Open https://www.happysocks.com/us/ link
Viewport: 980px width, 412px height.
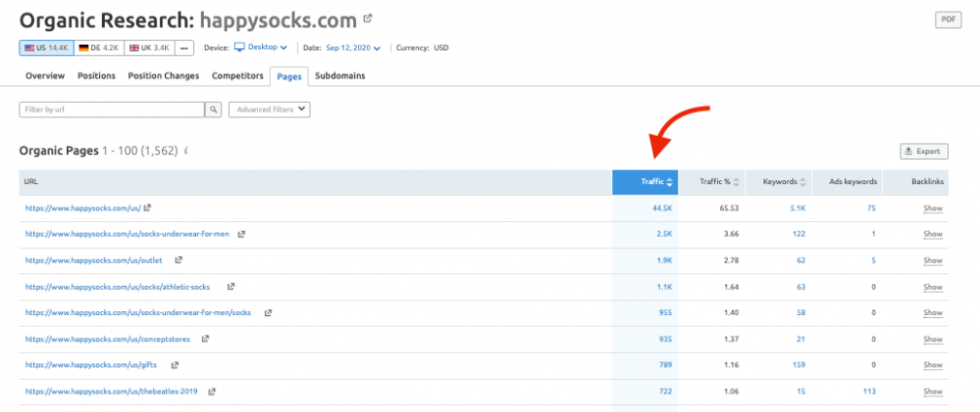[x=82, y=207]
